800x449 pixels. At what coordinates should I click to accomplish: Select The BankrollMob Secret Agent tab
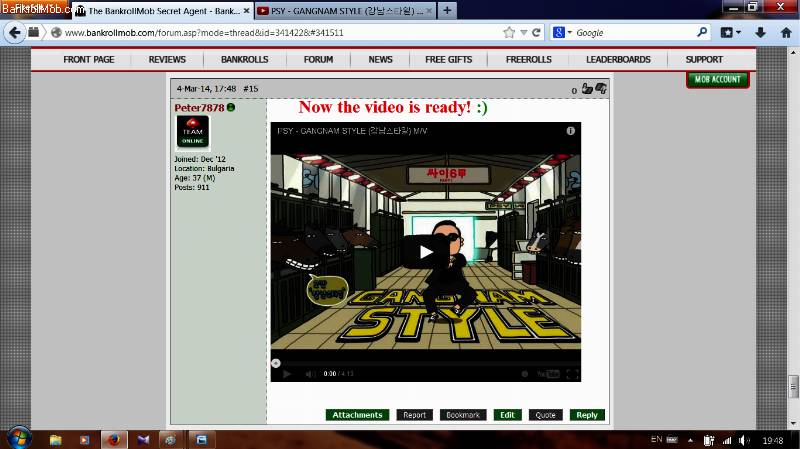[x=162, y=11]
